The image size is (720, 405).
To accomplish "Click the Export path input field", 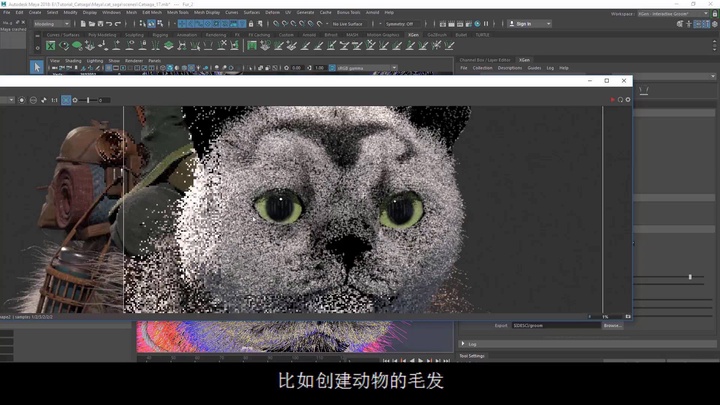I will point(555,325).
